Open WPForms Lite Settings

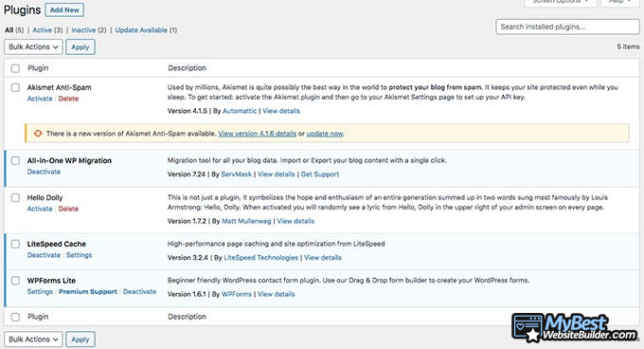(x=40, y=292)
